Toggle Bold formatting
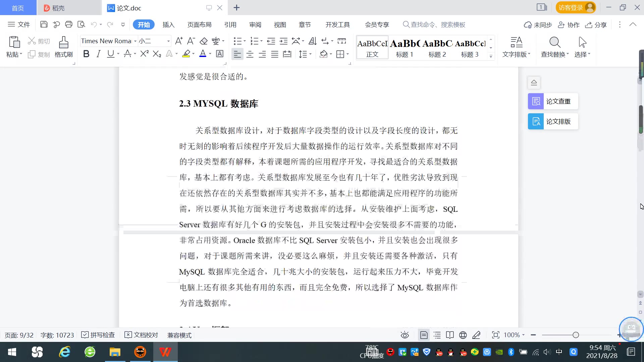Image resolution: width=644 pixels, height=362 pixels. (x=86, y=54)
